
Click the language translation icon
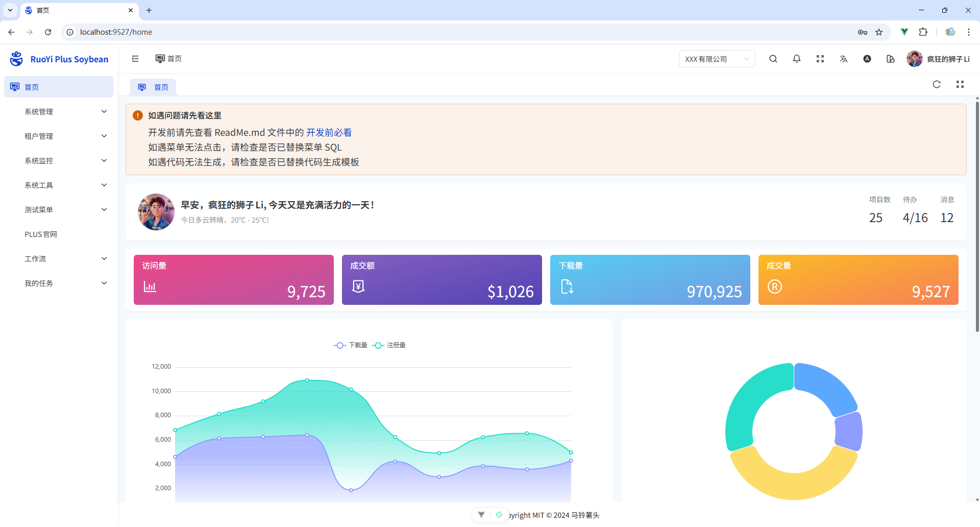pos(844,59)
